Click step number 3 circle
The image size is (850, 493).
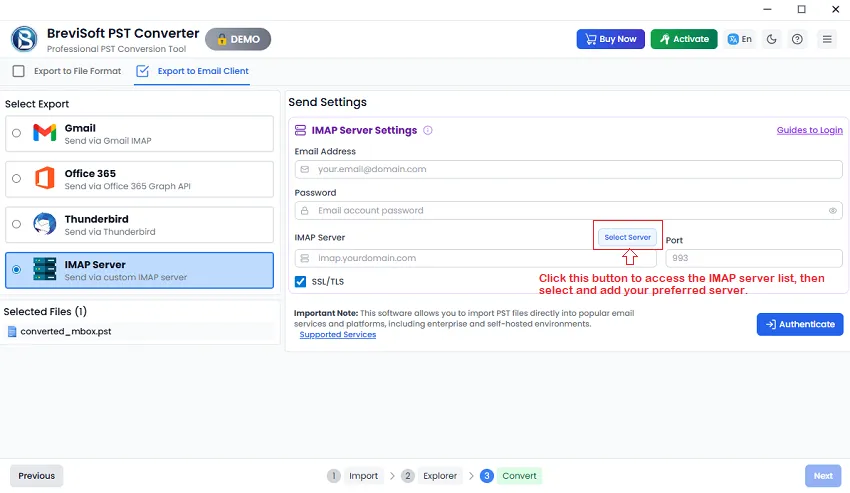click(487, 476)
